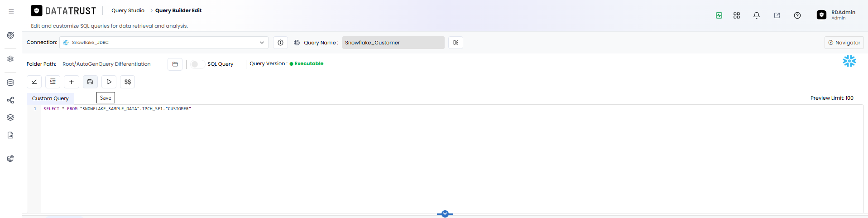Save the query
Image resolution: width=868 pixels, height=218 pixels.
90,82
